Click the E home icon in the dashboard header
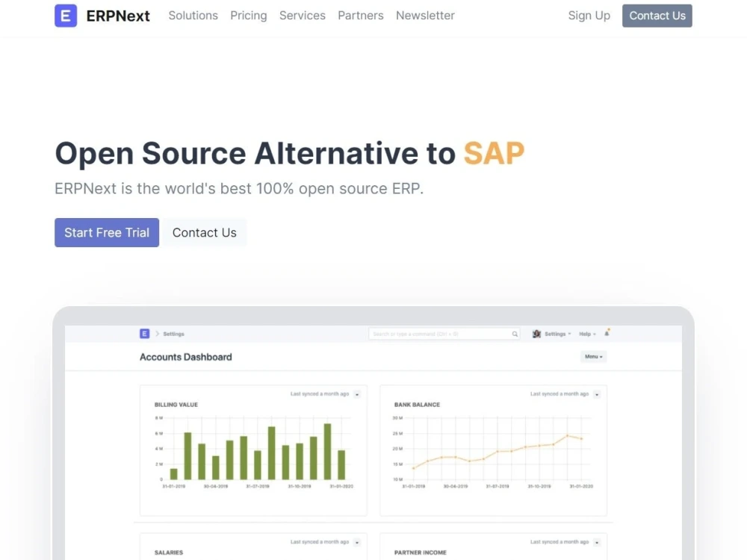The width and height of the screenshot is (747, 560). tap(144, 334)
